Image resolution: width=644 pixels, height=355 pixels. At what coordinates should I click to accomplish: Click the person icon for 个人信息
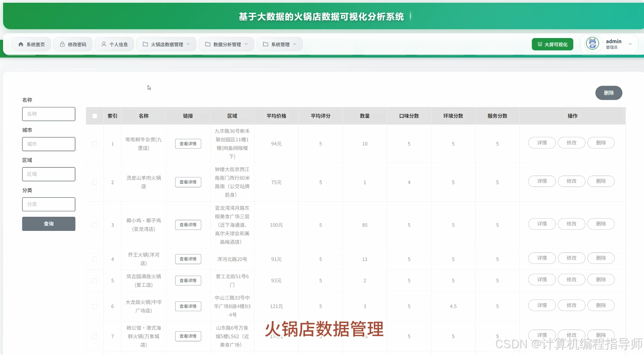click(x=104, y=44)
